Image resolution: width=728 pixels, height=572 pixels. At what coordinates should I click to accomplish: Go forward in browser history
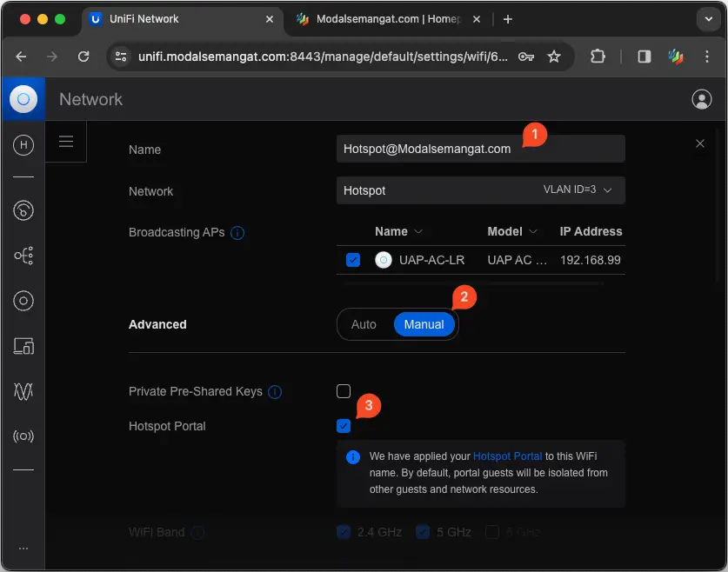pos(52,57)
